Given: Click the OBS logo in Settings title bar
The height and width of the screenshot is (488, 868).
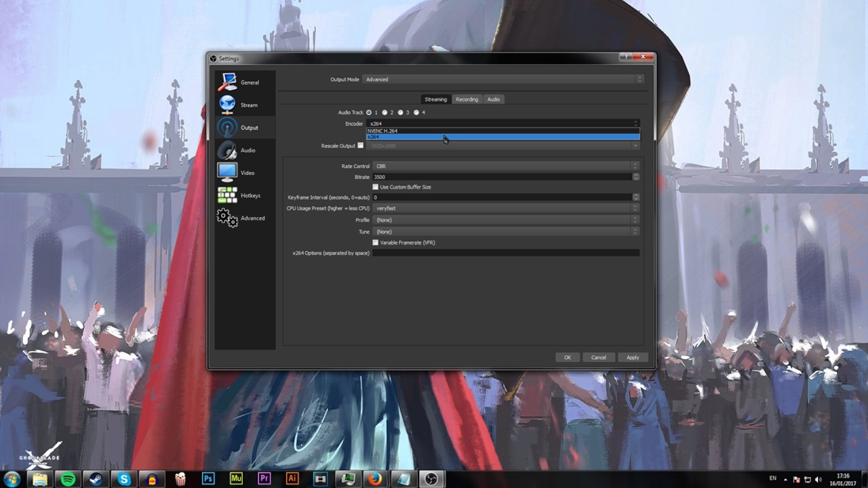Looking at the screenshot, I should pyautogui.click(x=214, y=58).
